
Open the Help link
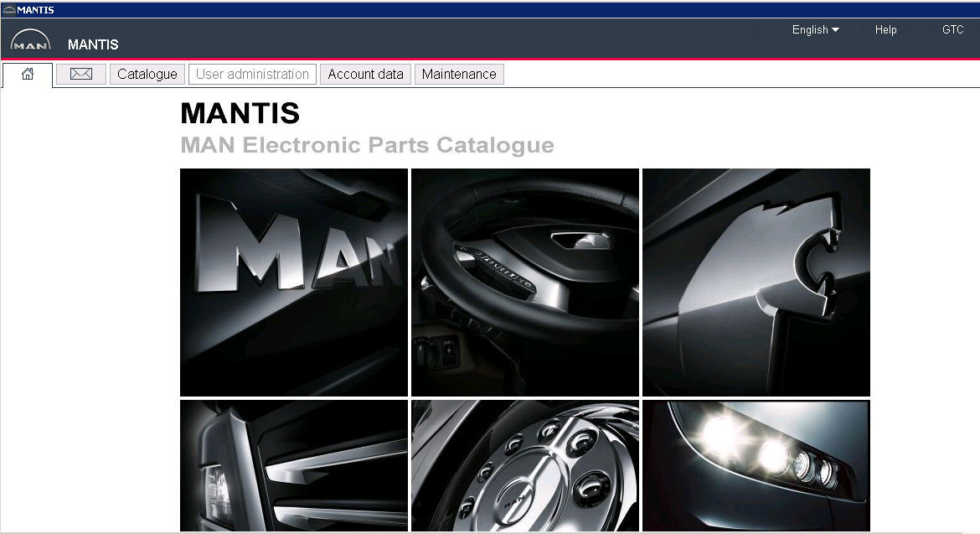click(885, 30)
